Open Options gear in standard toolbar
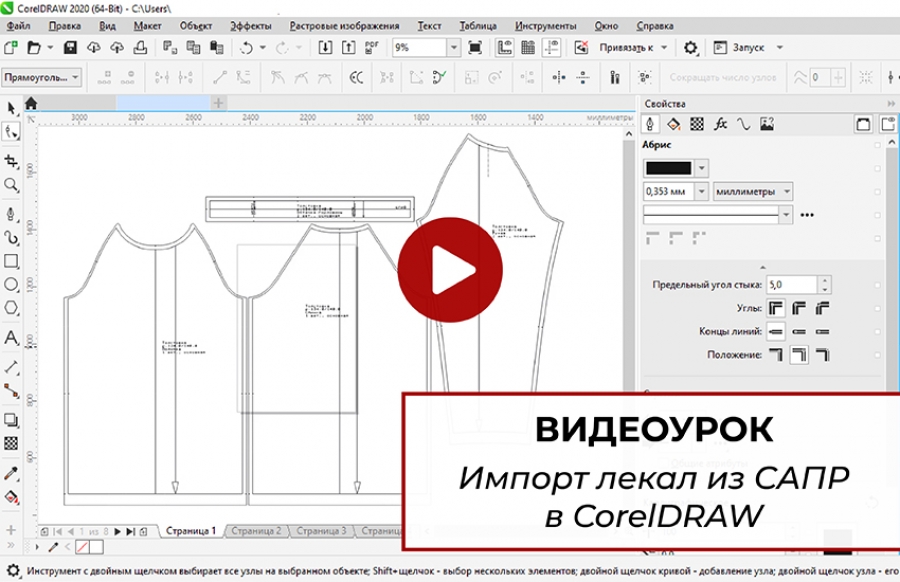The width and height of the screenshot is (900, 582). click(x=690, y=48)
